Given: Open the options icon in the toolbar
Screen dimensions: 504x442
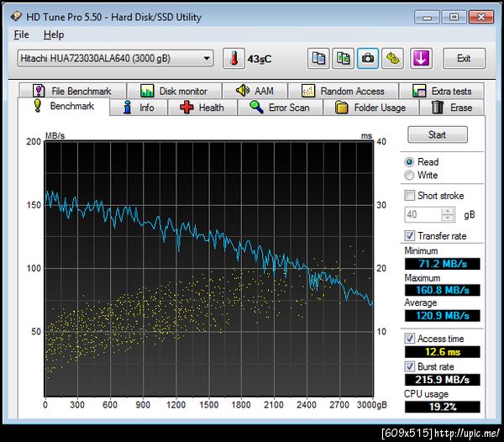Looking at the screenshot, I should click(x=392, y=59).
